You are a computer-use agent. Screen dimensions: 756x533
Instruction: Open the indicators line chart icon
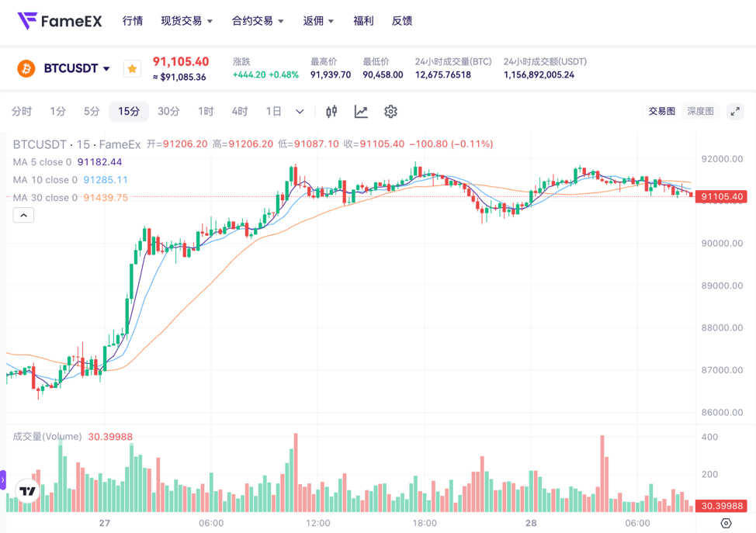[x=361, y=112]
